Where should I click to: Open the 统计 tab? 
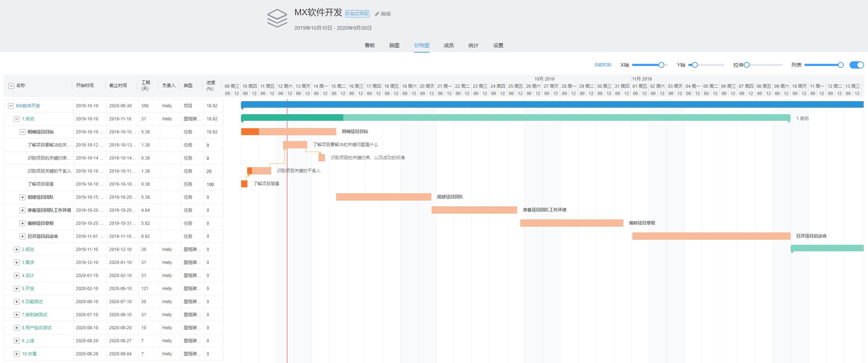coord(473,45)
